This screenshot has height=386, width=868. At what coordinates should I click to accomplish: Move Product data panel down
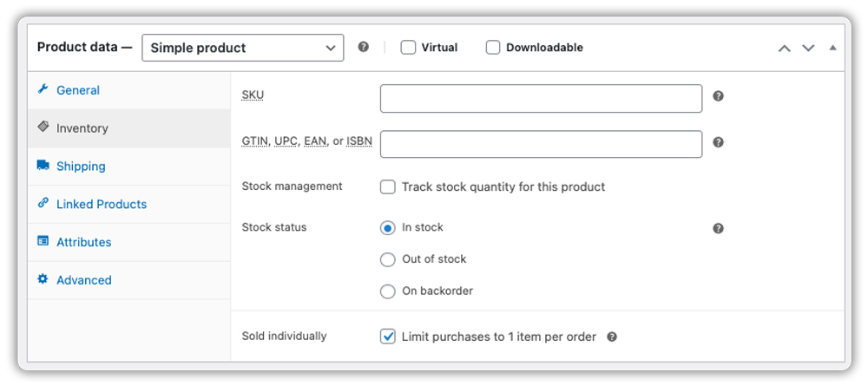click(809, 48)
